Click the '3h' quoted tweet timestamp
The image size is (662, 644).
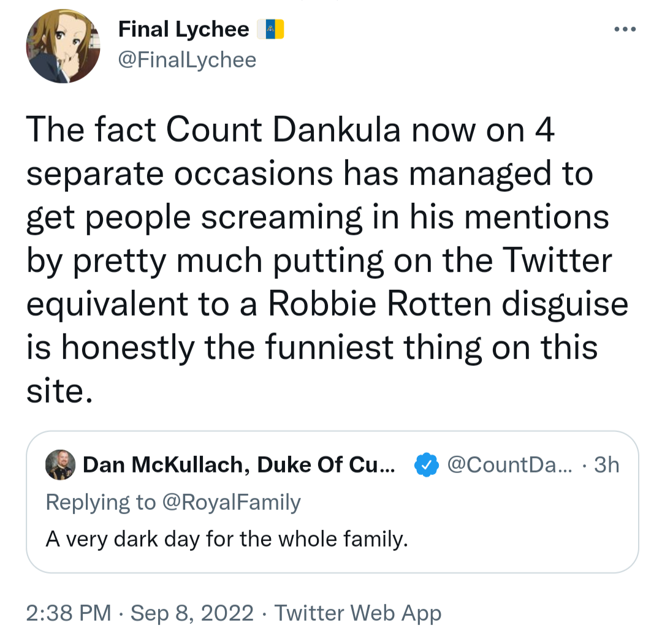coord(607,466)
